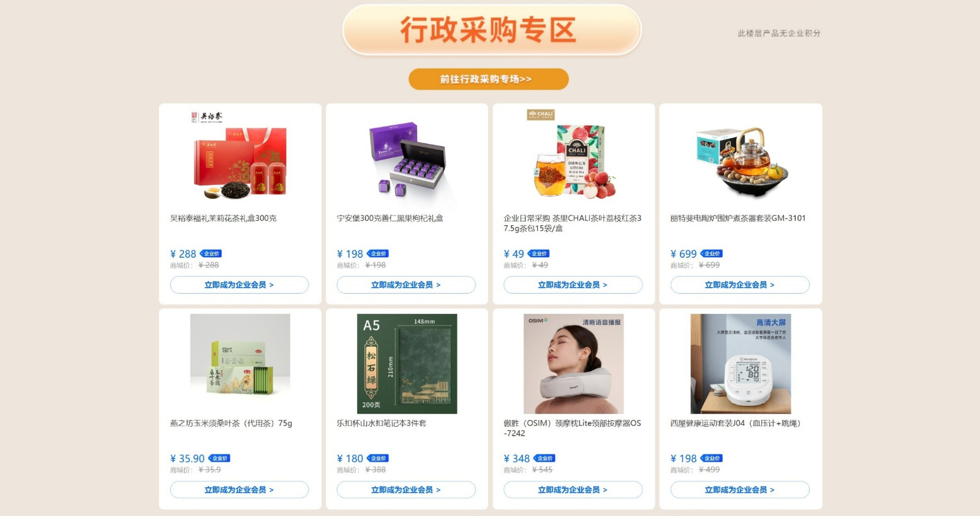Image resolution: width=980 pixels, height=516 pixels.
Task: Click 立即成为企业会员 under OSIM massager
Action: point(573,490)
